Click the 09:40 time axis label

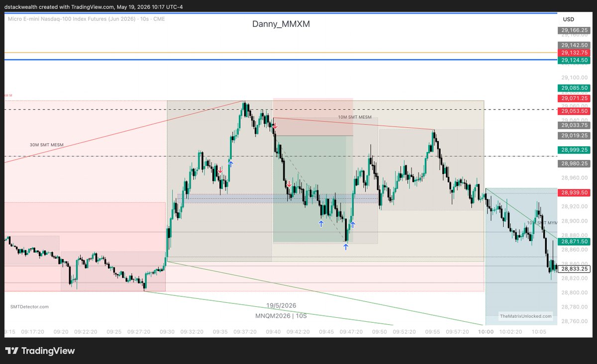[x=274, y=331]
